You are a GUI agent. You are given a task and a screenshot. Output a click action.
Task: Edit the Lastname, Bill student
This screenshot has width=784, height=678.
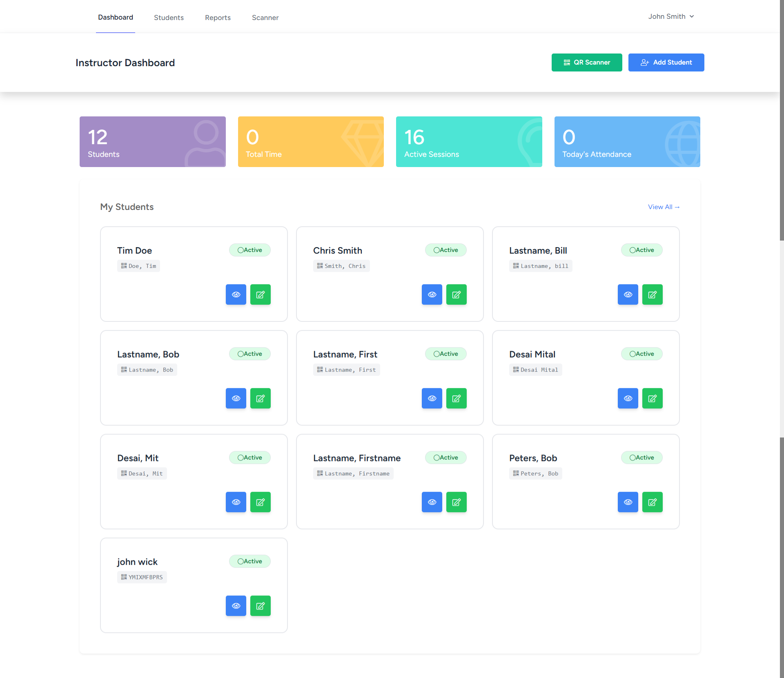pyautogui.click(x=652, y=294)
